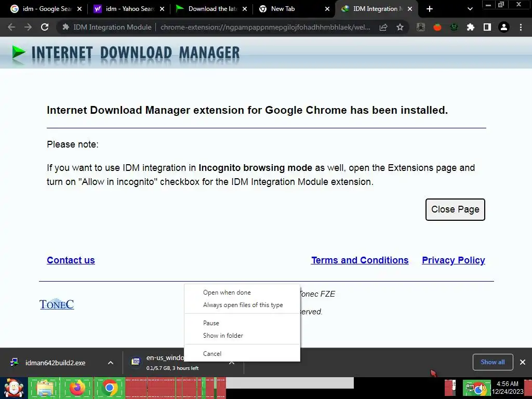Close the IDM Integration Module tab
Image resolution: width=532 pixels, height=399 pixels.
(x=410, y=9)
